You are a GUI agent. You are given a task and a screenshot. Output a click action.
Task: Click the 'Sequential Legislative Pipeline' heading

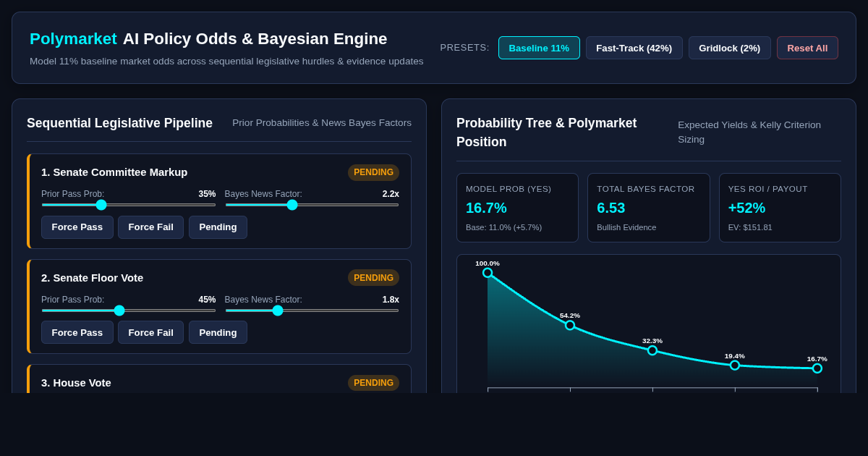click(x=119, y=123)
